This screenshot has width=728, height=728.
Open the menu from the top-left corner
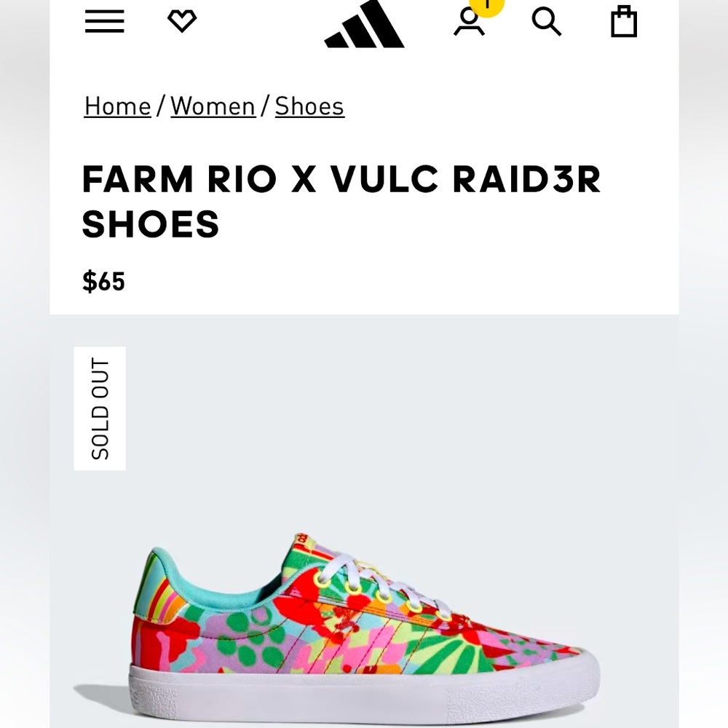pos(104,22)
